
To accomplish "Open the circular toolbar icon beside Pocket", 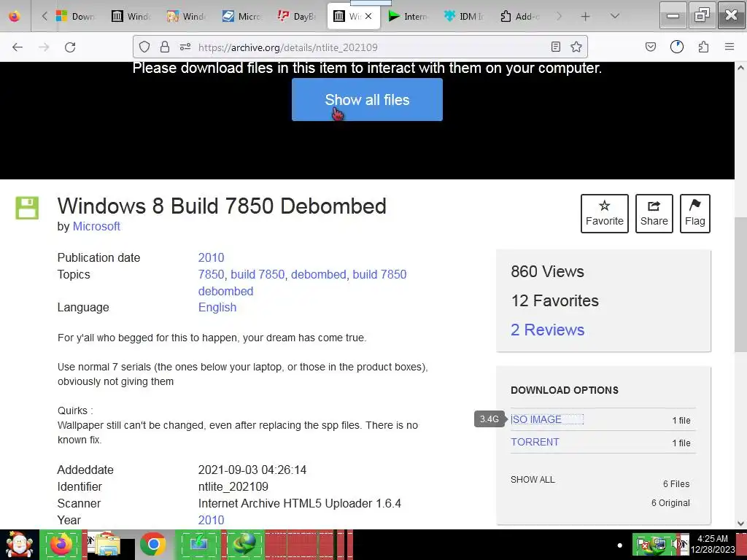I will tap(676, 47).
